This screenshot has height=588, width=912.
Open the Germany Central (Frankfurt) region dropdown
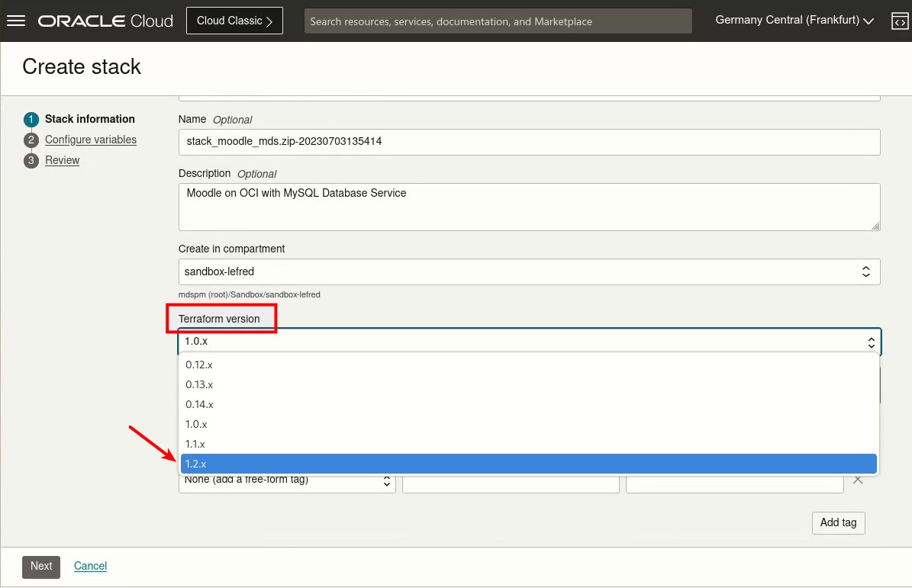tap(794, 20)
